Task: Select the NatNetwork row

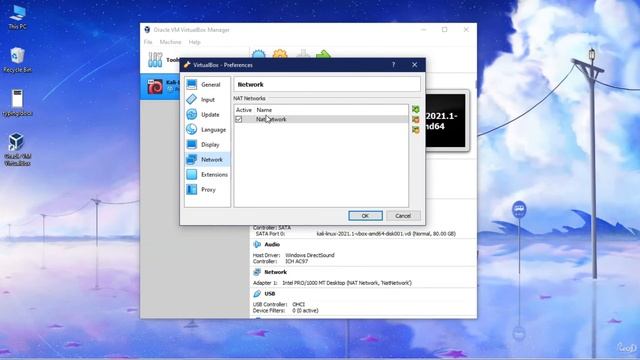Action: [321, 119]
